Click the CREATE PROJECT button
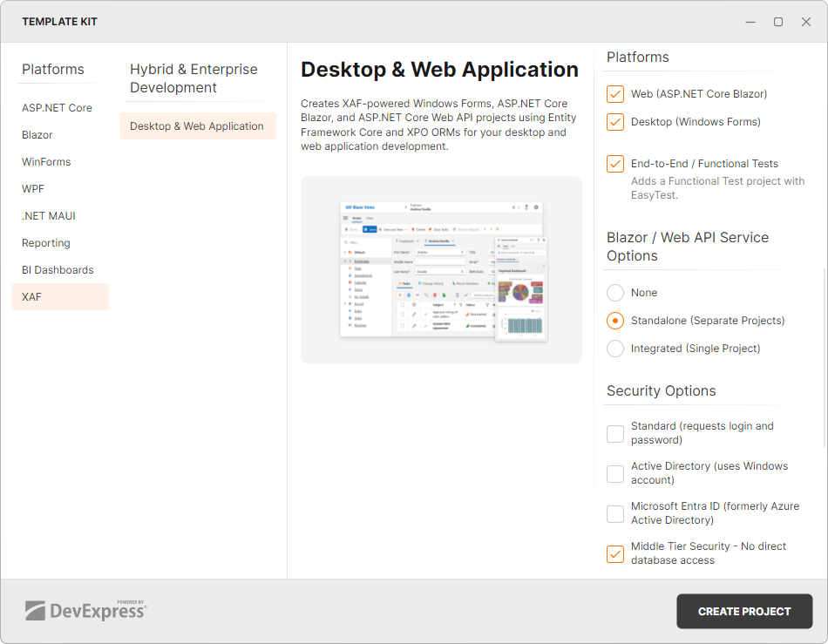The image size is (828, 644). (744, 611)
